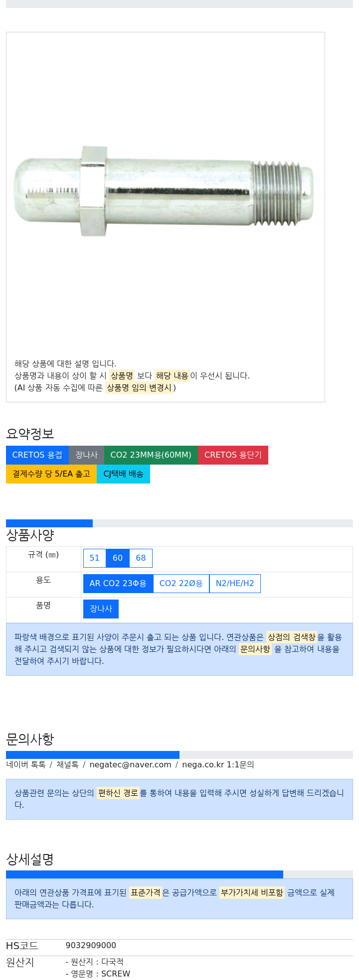Screen dimensions: 359x980
Task: Choose the AR CO2 23Φ용 usage option
Action: click(118, 584)
